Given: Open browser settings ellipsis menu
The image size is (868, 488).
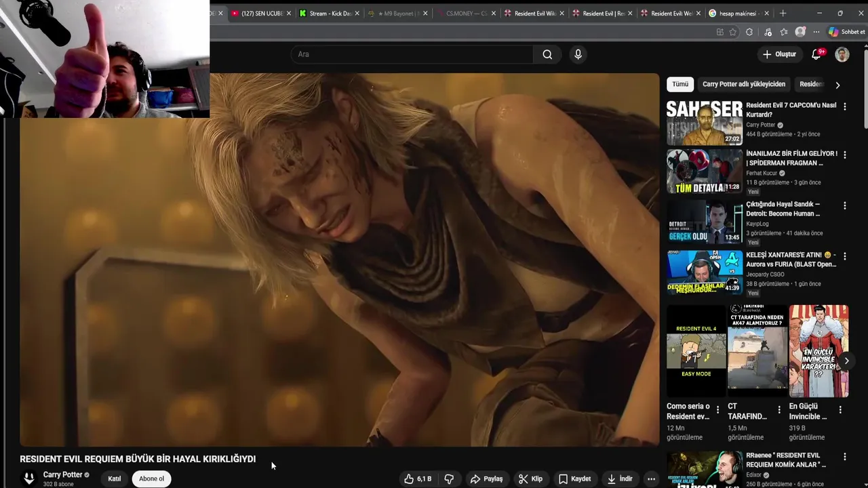Looking at the screenshot, I should [816, 32].
